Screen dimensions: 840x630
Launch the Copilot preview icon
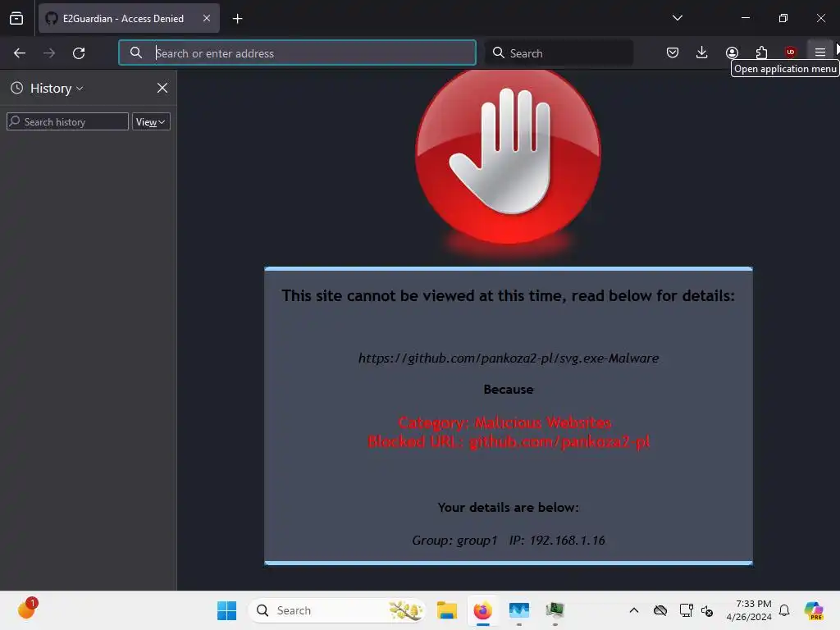tap(814, 610)
